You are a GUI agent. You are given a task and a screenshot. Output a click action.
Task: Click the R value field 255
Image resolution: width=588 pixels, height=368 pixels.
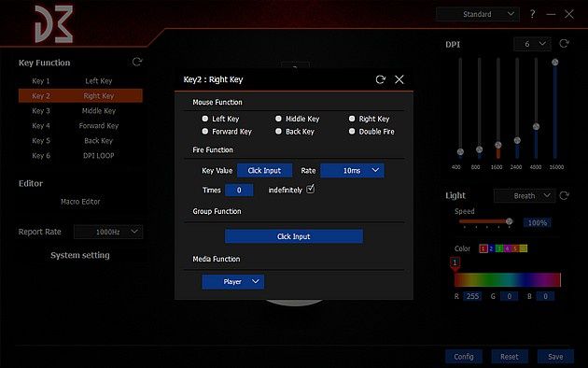pos(472,296)
